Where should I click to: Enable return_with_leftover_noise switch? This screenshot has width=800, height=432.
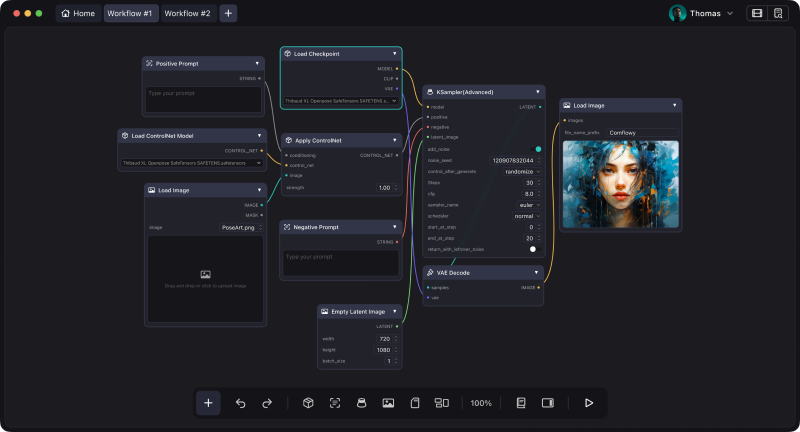click(x=535, y=249)
